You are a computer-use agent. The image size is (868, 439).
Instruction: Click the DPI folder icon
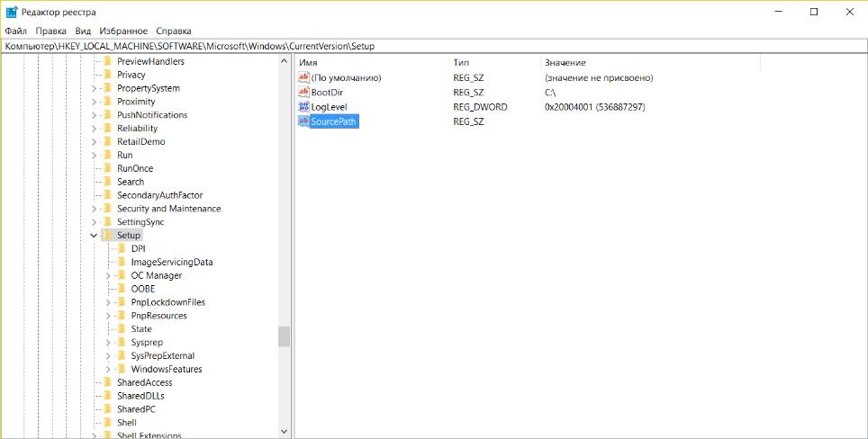[122, 249]
